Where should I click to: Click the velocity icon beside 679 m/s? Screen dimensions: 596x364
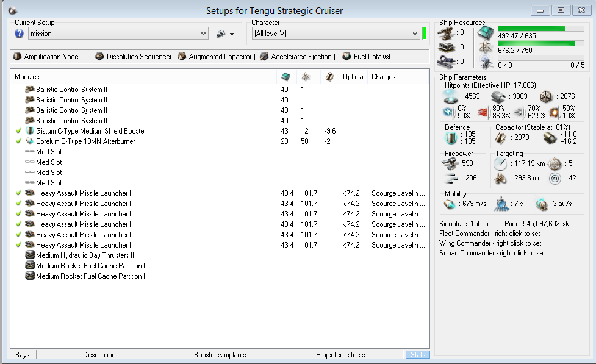point(450,204)
